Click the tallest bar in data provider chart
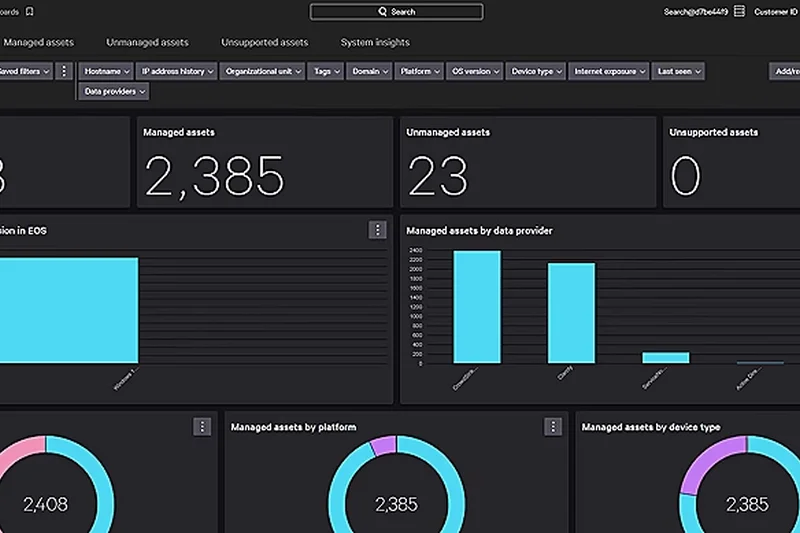 477,306
